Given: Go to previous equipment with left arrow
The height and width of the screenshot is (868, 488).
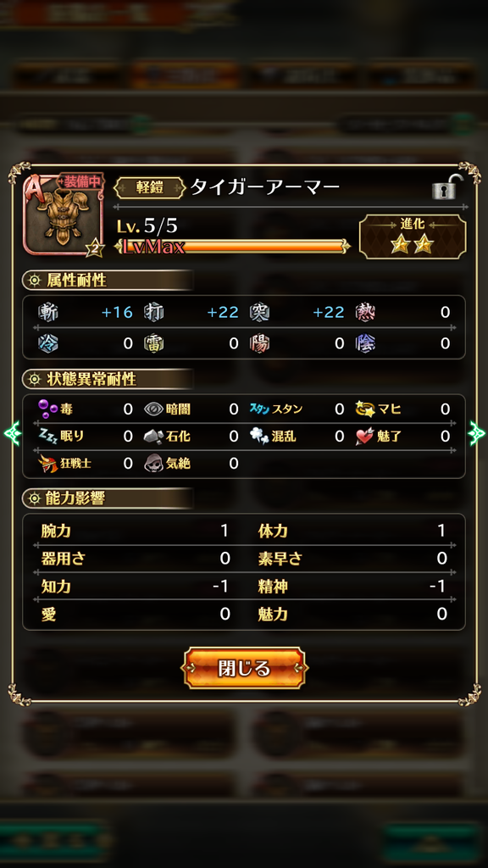Looking at the screenshot, I should tap(12, 433).
